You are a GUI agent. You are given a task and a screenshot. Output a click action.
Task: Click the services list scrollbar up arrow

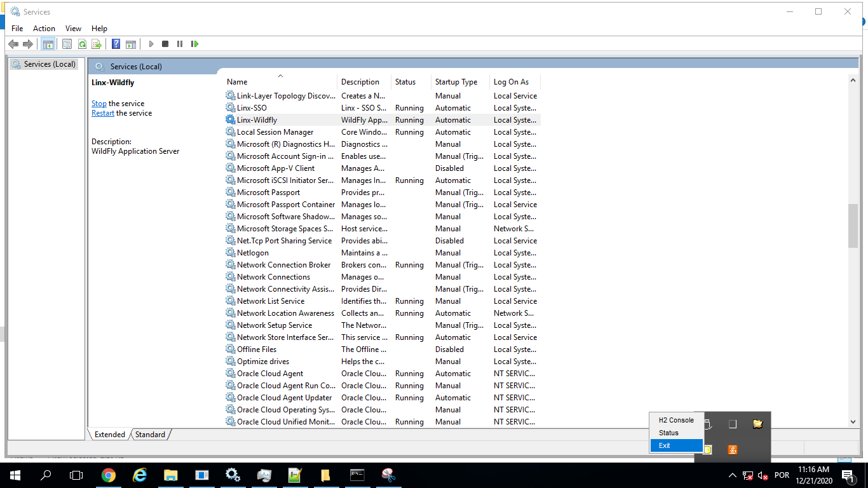(x=853, y=80)
